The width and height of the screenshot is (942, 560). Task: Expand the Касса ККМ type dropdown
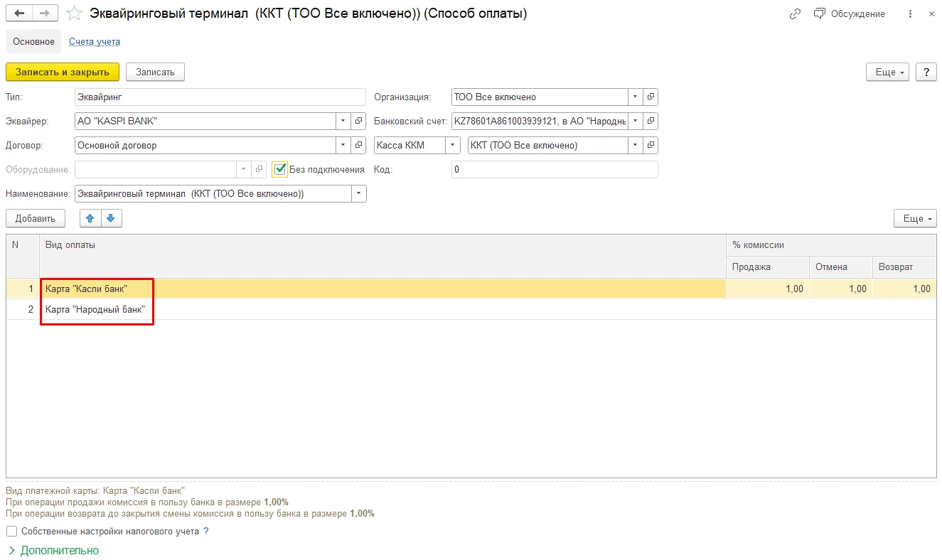[453, 146]
